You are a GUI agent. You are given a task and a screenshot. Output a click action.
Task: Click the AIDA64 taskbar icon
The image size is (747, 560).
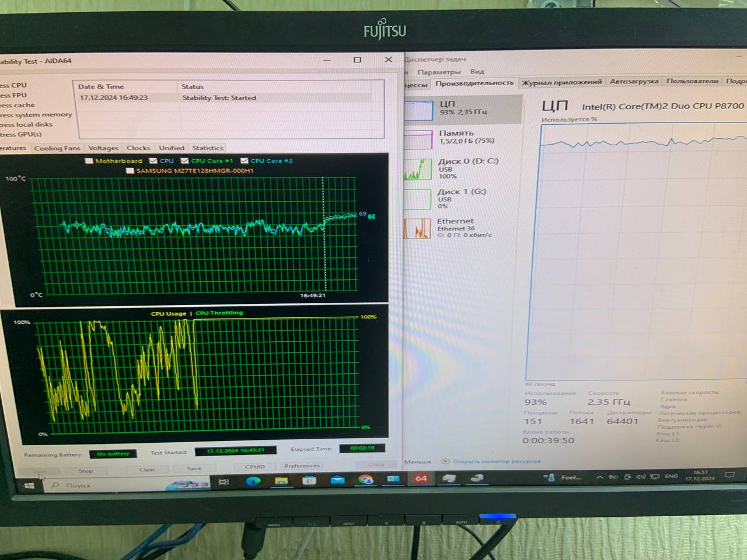pos(421,478)
